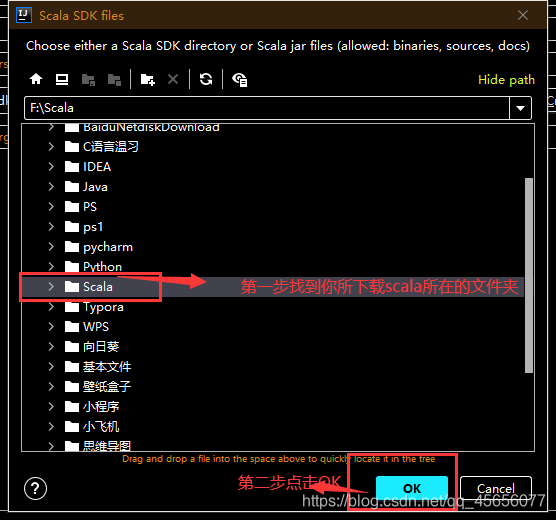Select the 基本文件 folder

(98, 366)
